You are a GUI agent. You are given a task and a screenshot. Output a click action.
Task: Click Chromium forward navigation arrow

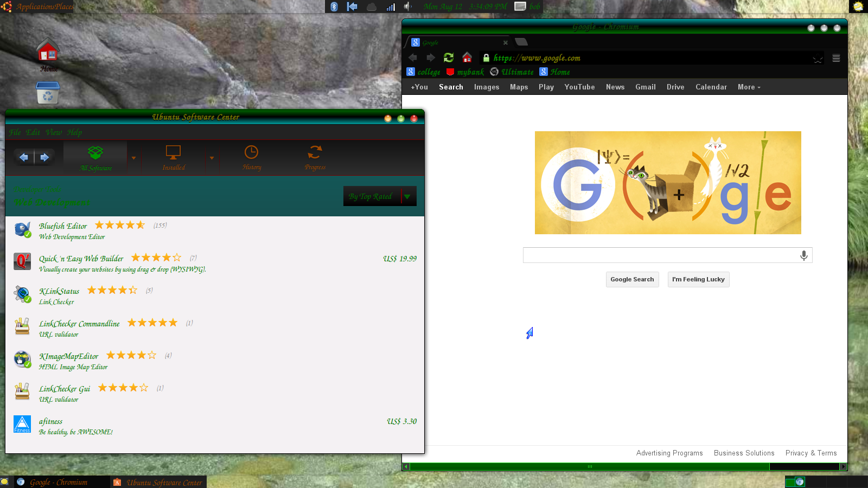[x=431, y=57]
